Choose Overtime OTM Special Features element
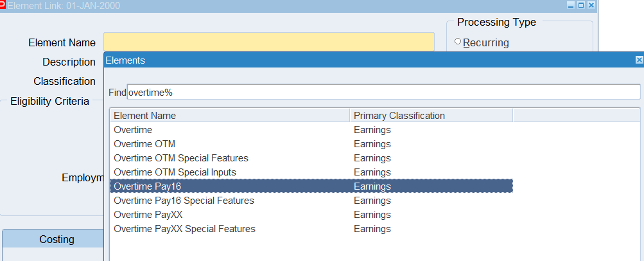 180,158
